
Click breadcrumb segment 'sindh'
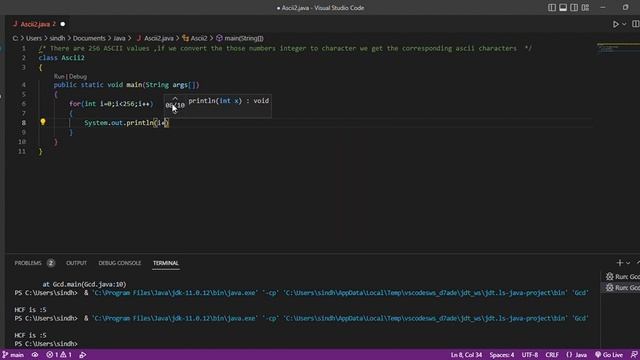[x=57, y=38]
